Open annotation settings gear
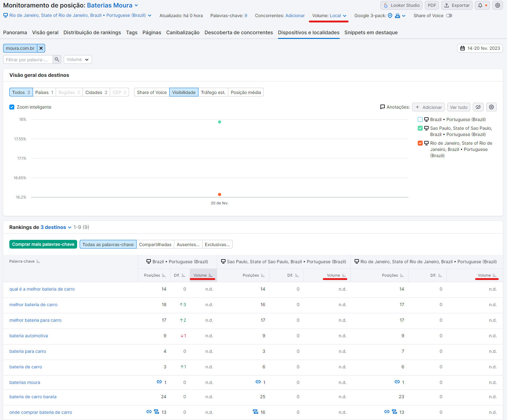 point(491,107)
